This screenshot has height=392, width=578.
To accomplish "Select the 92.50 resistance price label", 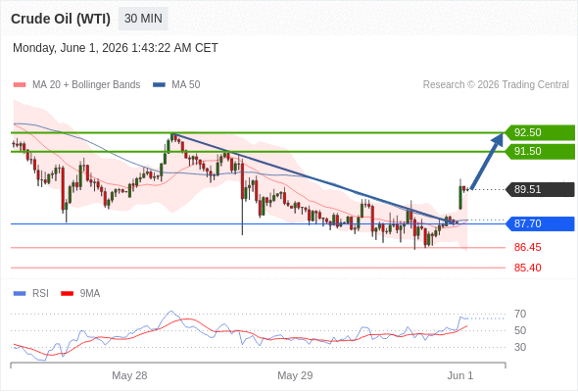I will [x=540, y=132].
